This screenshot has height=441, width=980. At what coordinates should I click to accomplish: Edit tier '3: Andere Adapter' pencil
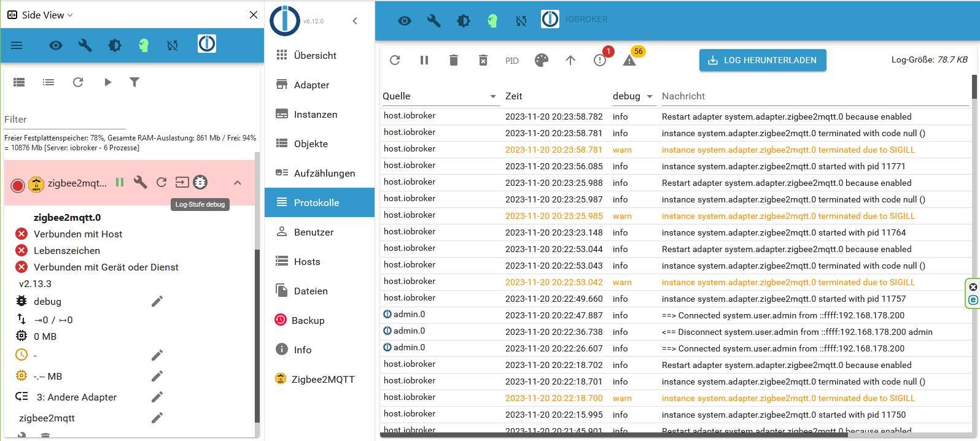(157, 397)
